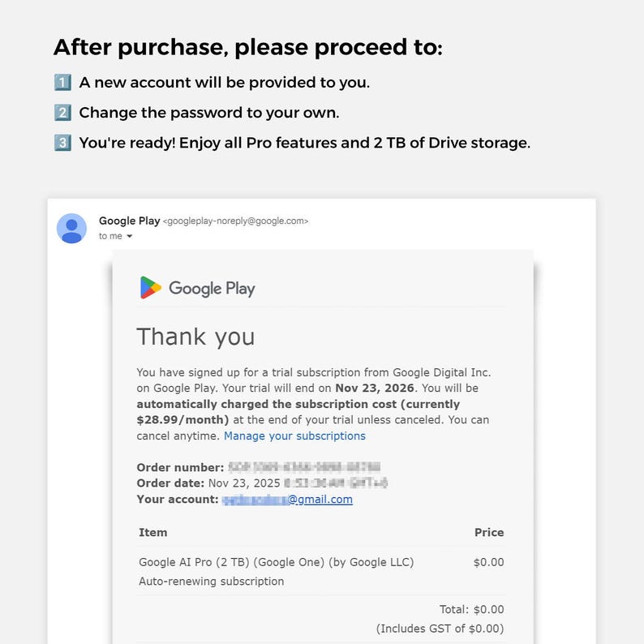
Task: Click the "Thank you" heading
Action: (x=195, y=337)
